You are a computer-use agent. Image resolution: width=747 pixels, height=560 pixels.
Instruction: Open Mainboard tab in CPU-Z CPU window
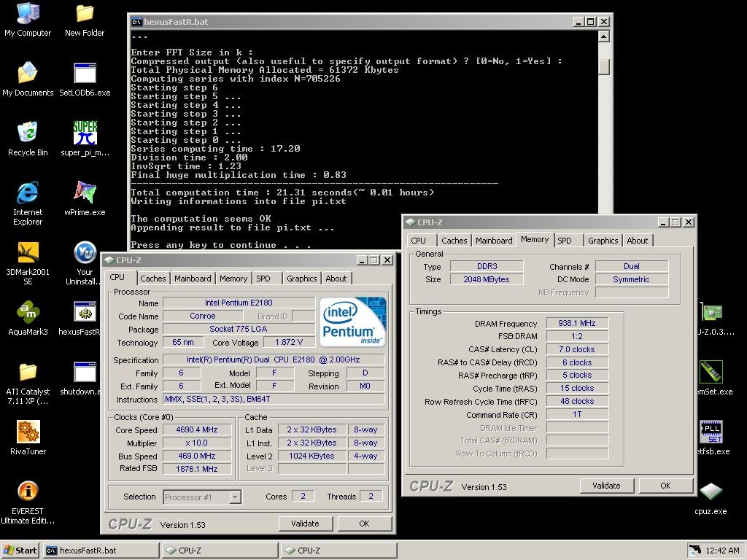pos(193,279)
